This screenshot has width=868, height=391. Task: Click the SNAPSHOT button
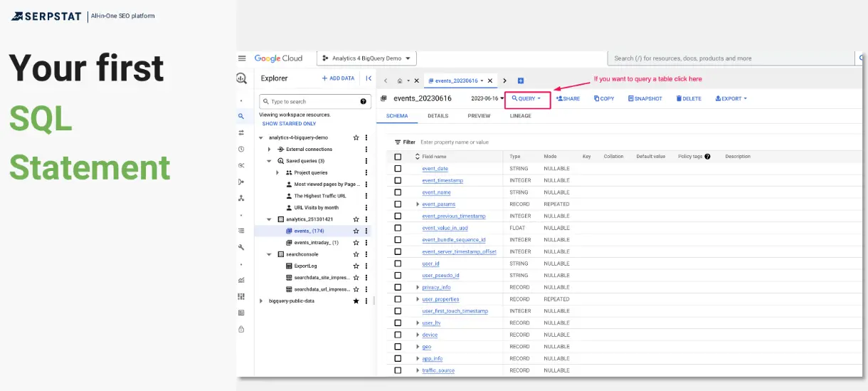[x=645, y=98]
